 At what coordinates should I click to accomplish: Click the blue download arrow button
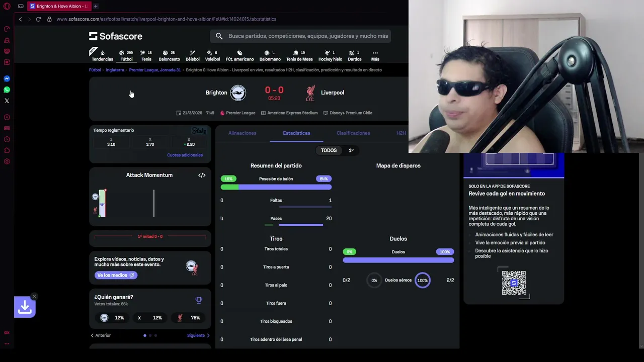coord(25,307)
